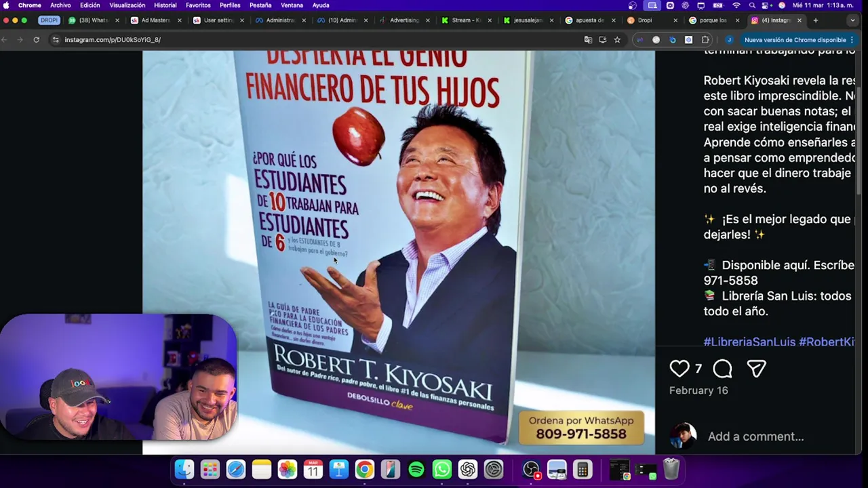
Task: Open the Chrome profile avatar J
Action: (729, 40)
